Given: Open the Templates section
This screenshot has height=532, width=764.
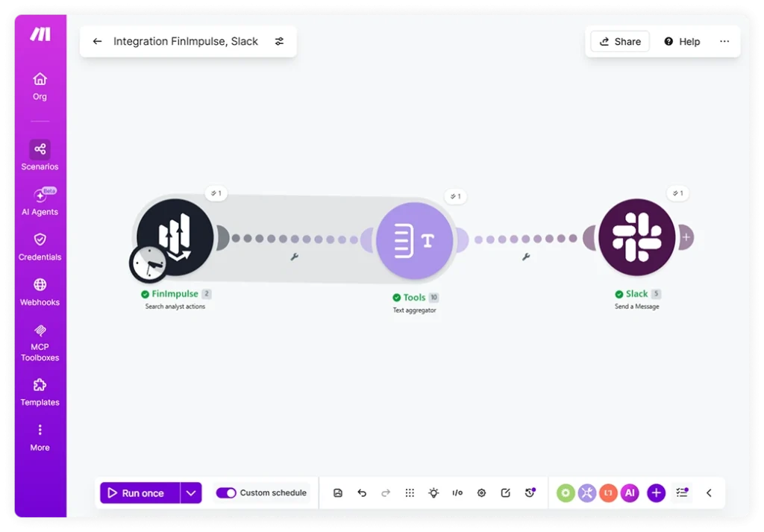Looking at the screenshot, I should [x=40, y=392].
